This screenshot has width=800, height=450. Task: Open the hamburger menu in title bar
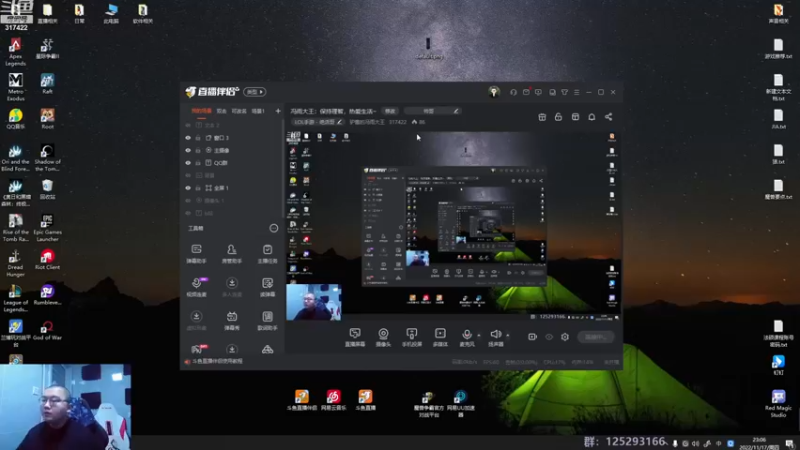pos(577,92)
